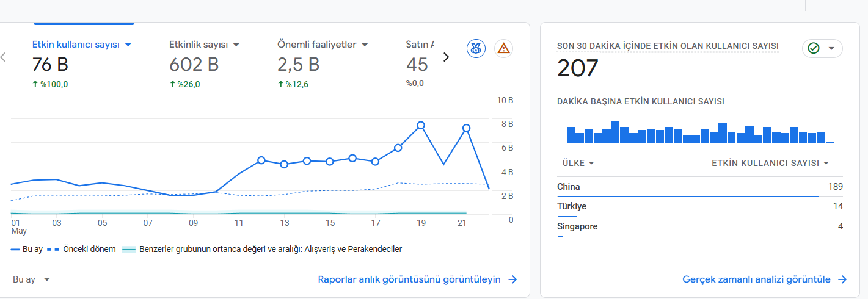Click the benchmarking medal icon
The height and width of the screenshot is (299, 868).
[476, 48]
